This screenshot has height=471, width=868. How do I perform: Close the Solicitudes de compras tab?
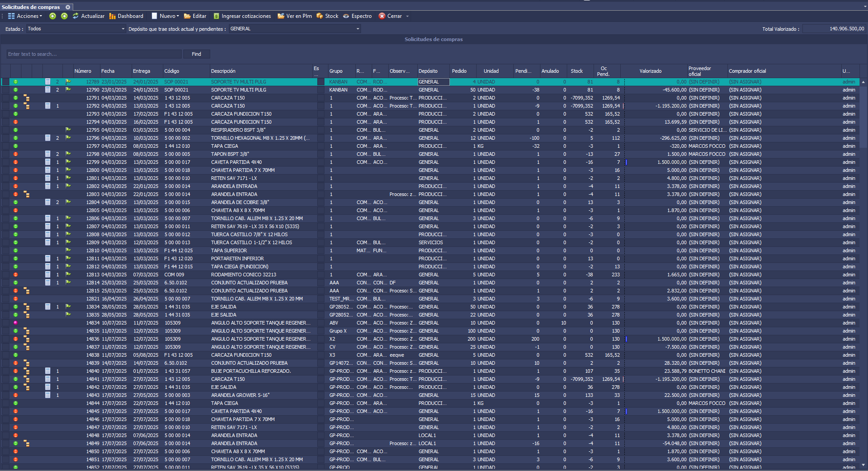(x=68, y=7)
